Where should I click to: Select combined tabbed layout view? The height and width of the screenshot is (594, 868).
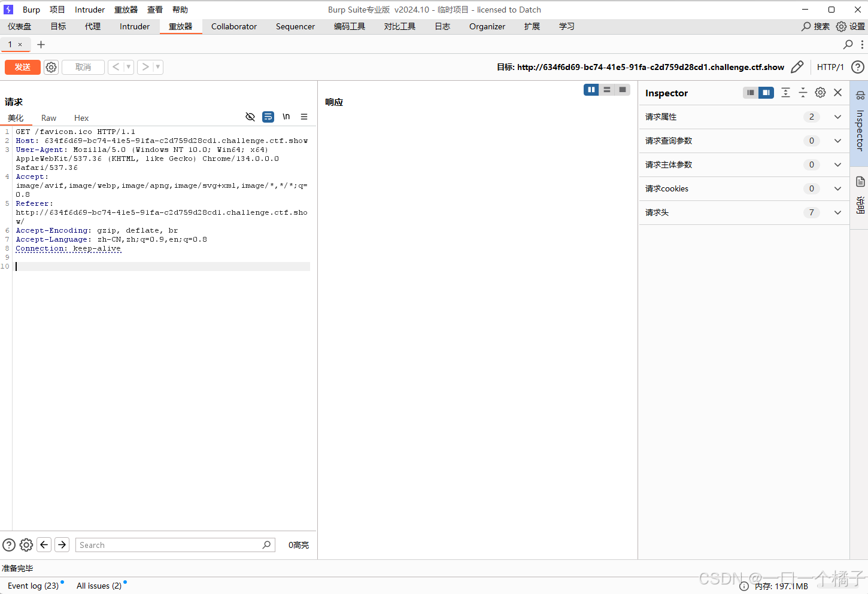(x=623, y=90)
